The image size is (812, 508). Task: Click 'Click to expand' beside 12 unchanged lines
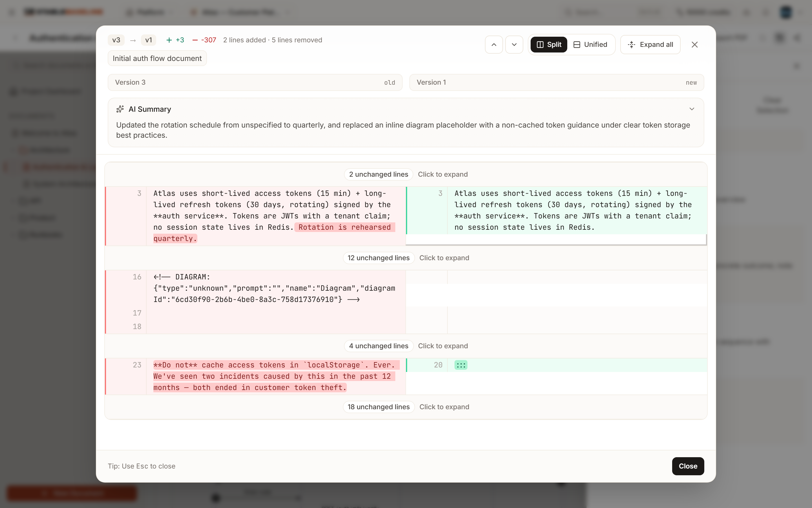[x=444, y=258]
